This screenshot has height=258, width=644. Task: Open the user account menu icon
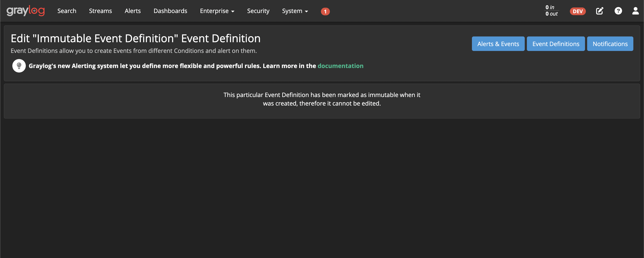[x=635, y=11]
